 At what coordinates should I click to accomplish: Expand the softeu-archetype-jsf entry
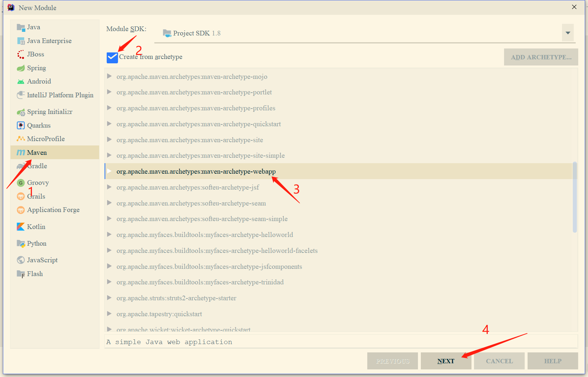point(109,187)
